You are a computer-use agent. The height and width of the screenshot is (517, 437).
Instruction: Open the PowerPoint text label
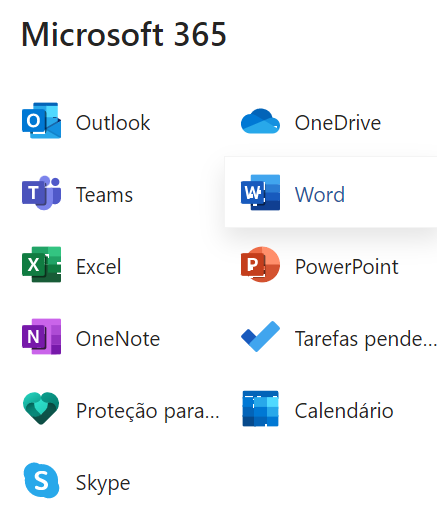click(347, 267)
